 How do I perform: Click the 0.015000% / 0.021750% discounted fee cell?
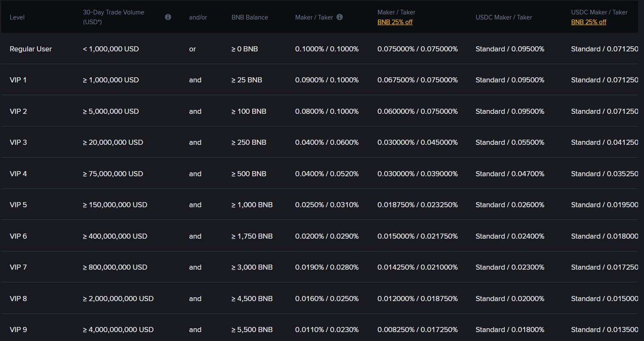point(418,236)
